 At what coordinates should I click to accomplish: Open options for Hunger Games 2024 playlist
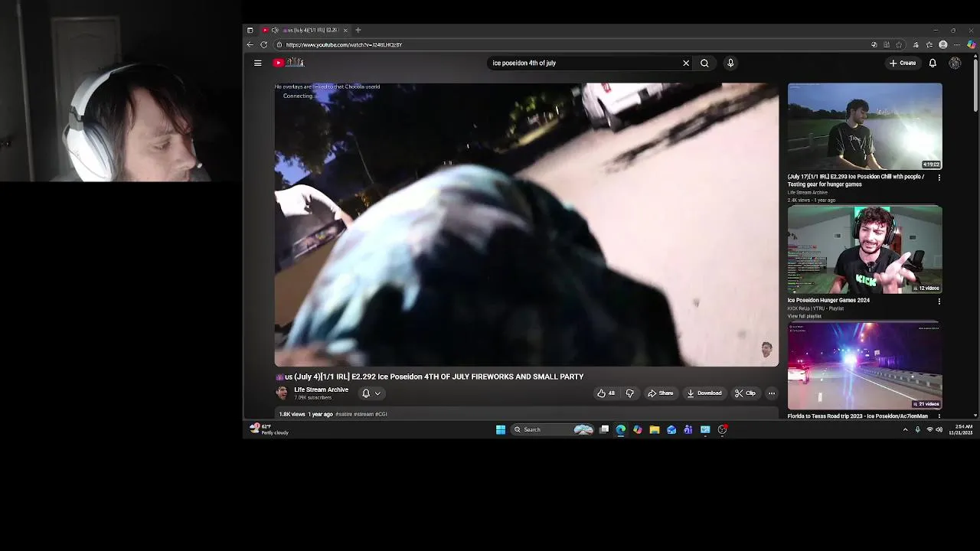pyautogui.click(x=939, y=302)
